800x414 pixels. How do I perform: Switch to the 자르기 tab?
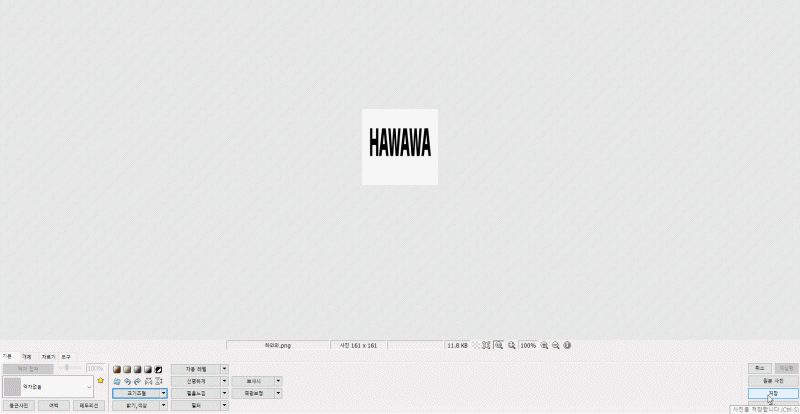pyautogui.click(x=48, y=357)
